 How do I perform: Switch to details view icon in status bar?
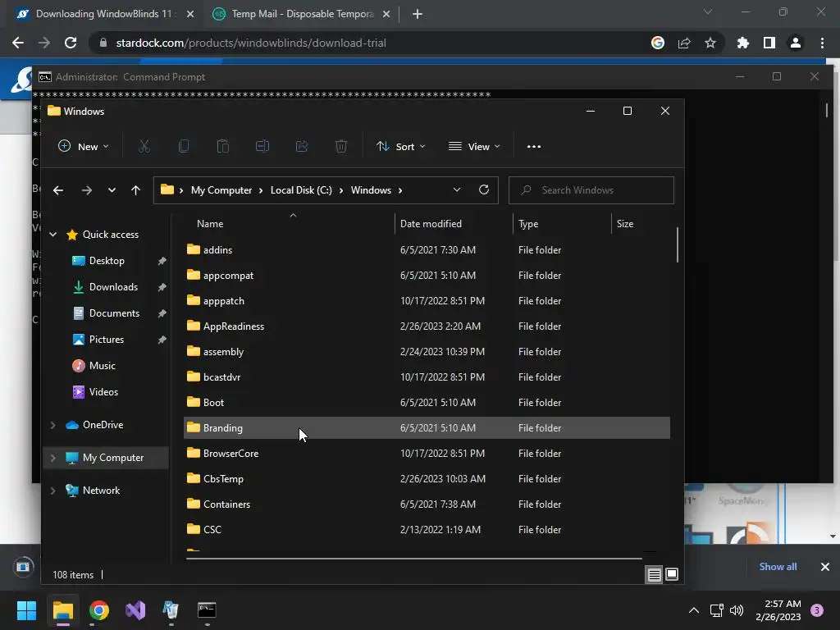pos(654,575)
